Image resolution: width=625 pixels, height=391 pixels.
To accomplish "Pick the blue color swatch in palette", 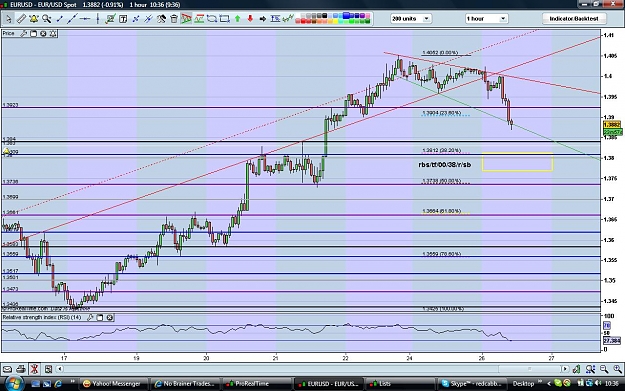I will click(x=346, y=15).
